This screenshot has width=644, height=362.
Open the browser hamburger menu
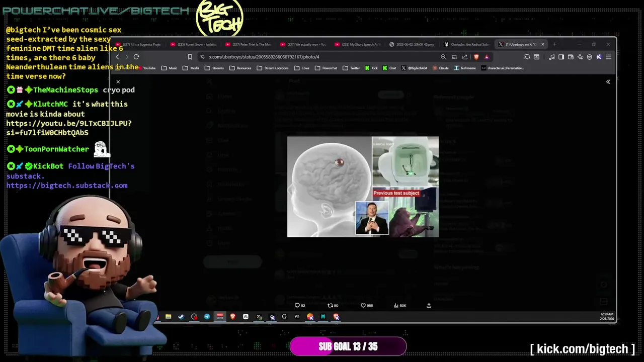[608, 57]
